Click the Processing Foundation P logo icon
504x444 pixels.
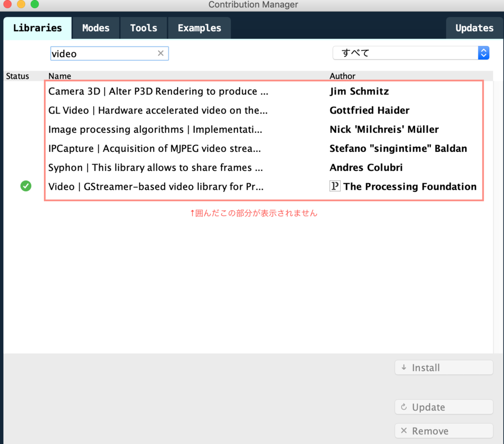point(334,186)
